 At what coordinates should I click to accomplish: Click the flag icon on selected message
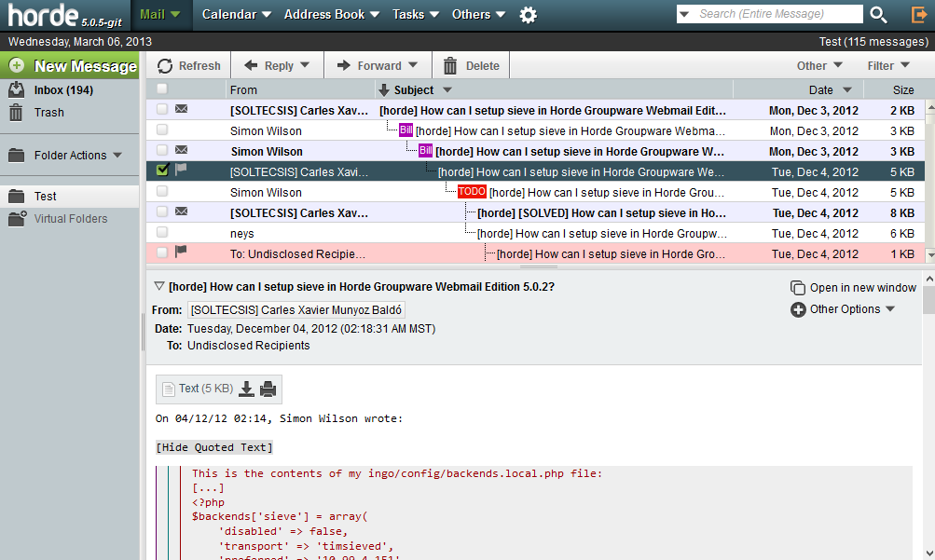point(181,170)
